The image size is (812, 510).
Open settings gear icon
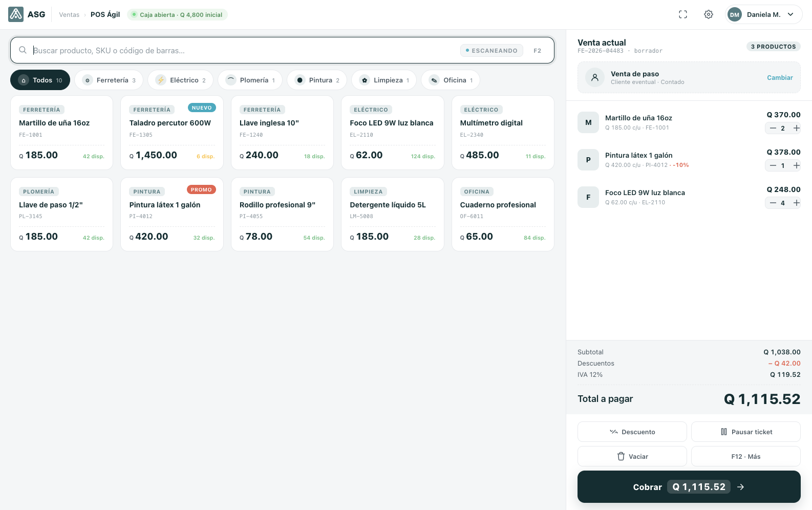click(709, 14)
